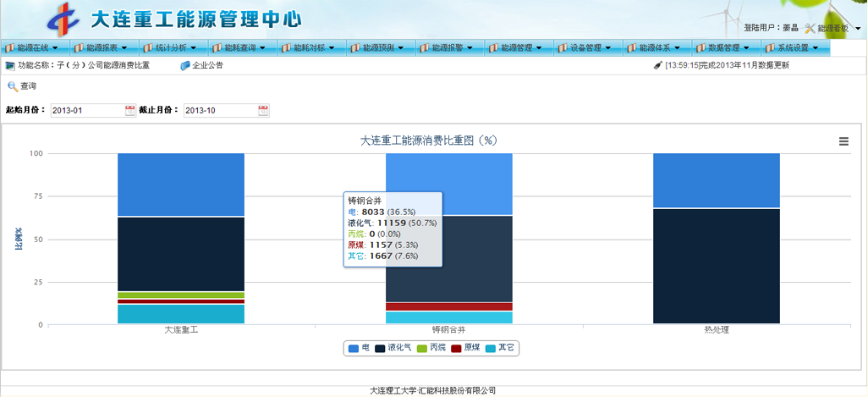Click the 查询 button text
Screen dimensions: 868x397
pyautogui.click(x=29, y=86)
